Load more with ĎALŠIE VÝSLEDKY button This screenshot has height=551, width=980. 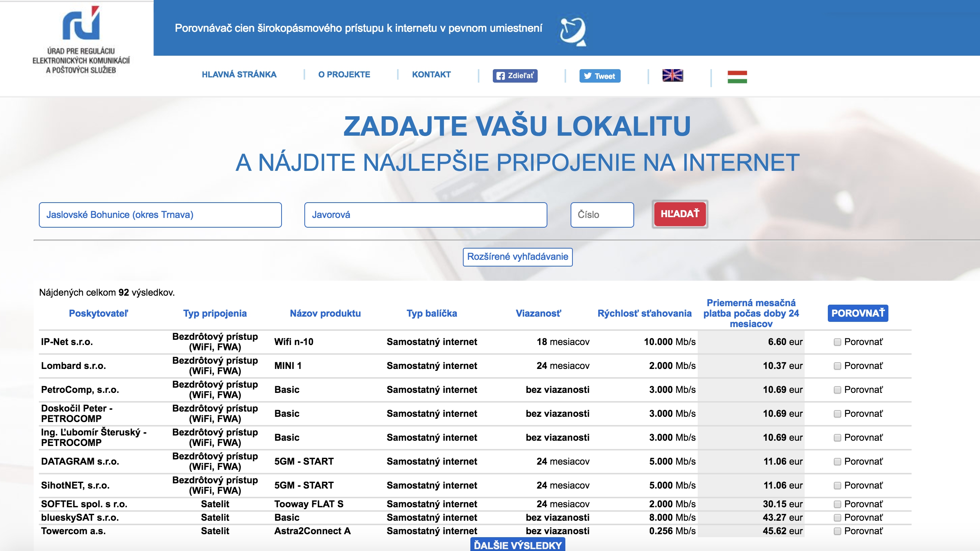click(517, 545)
